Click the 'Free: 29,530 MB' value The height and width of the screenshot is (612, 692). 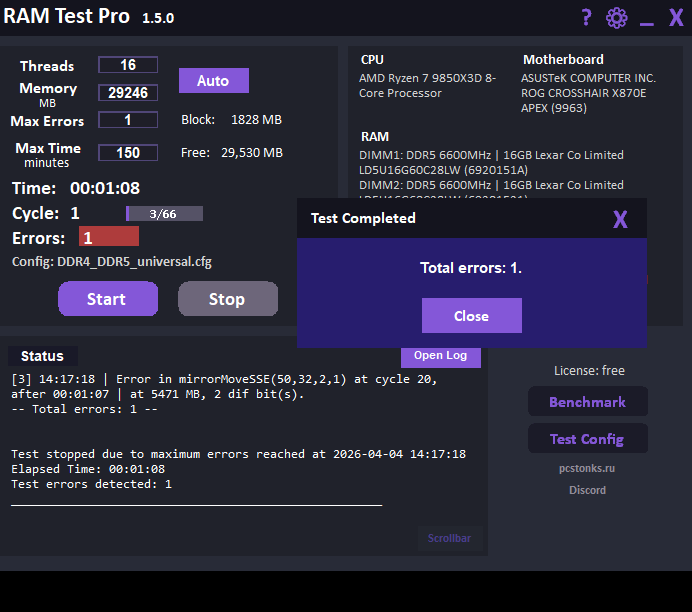[x=232, y=153]
